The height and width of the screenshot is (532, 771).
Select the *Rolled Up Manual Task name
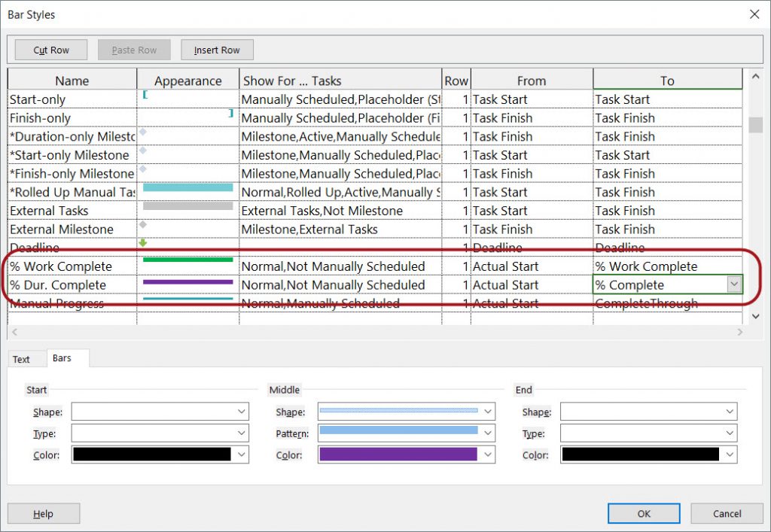click(72, 192)
